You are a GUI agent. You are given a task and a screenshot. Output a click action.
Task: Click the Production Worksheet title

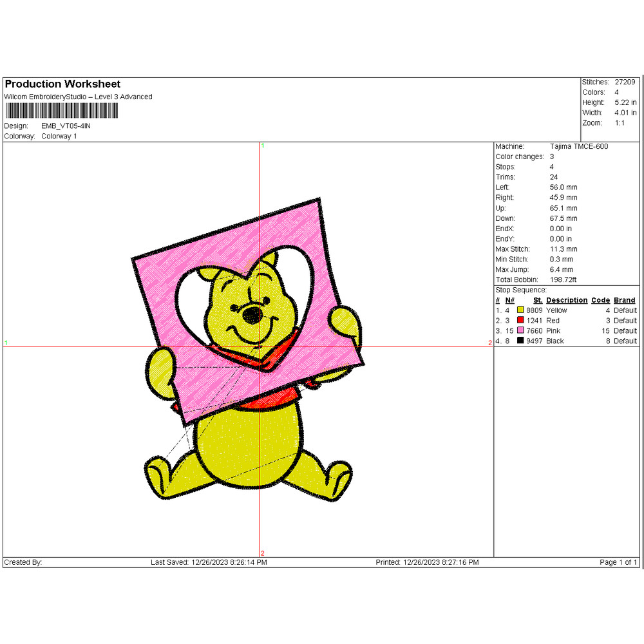coord(62,84)
